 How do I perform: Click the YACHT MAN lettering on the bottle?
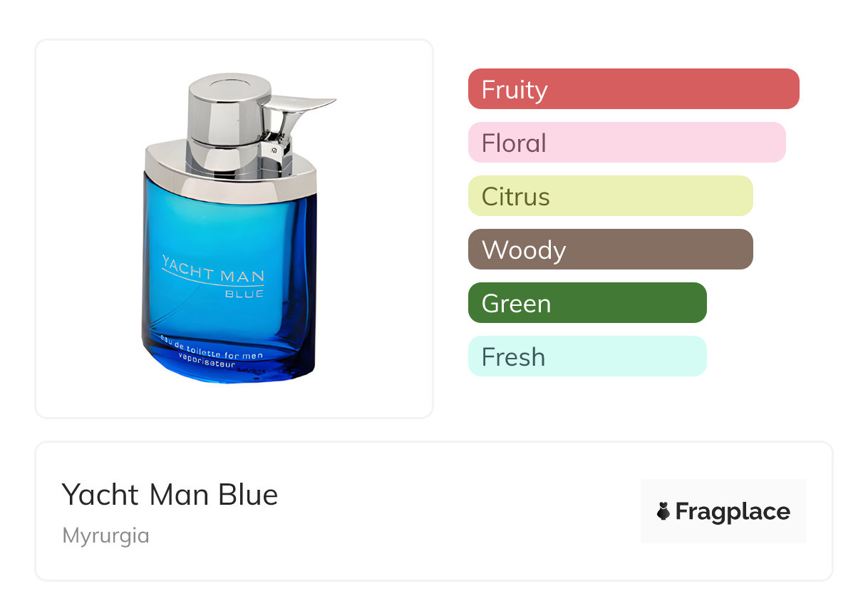click(x=214, y=271)
